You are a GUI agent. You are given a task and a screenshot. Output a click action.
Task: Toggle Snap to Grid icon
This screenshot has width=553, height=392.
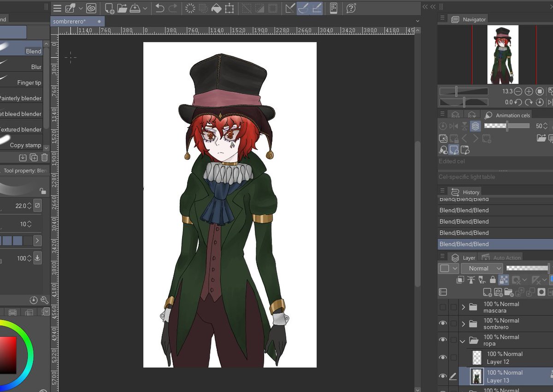317,8
